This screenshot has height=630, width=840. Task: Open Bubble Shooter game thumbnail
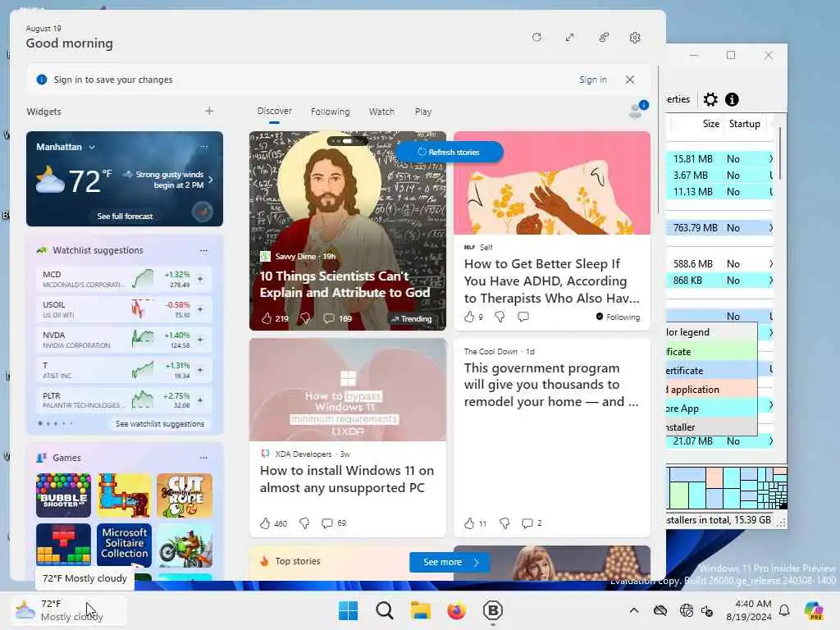tap(63, 495)
